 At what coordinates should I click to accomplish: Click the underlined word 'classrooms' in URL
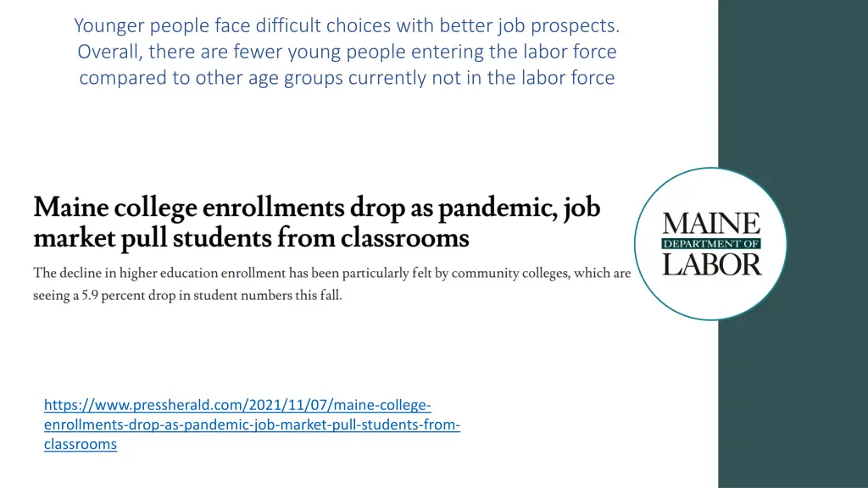click(81, 444)
